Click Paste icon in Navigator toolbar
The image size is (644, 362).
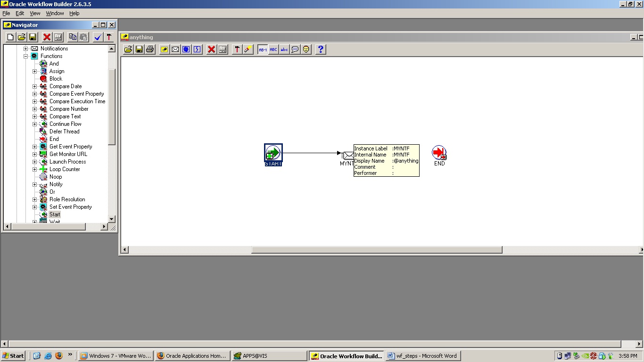click(x=83, y=37)
